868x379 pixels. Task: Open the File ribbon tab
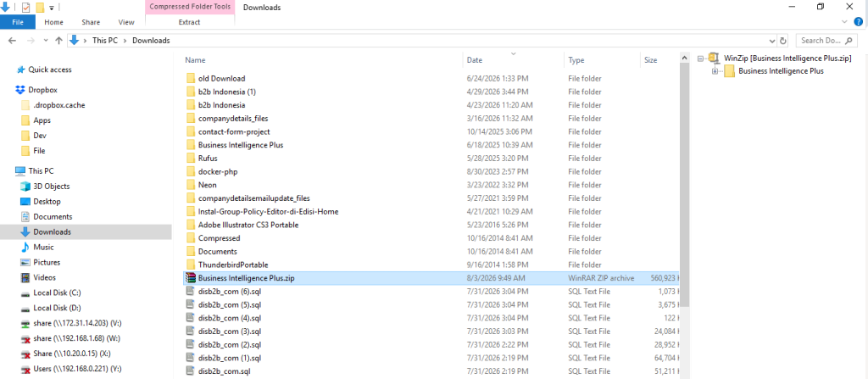[x=18, y=22]
